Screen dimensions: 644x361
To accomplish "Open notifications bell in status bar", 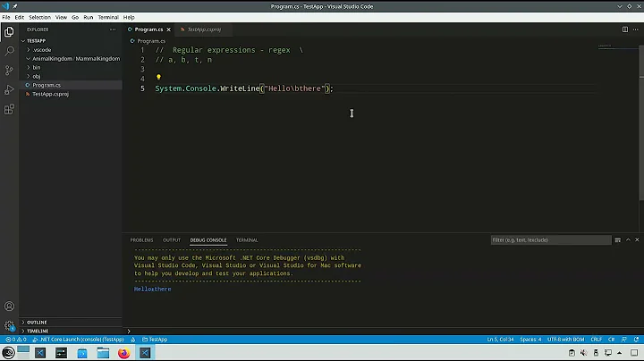I will [636, 340].
